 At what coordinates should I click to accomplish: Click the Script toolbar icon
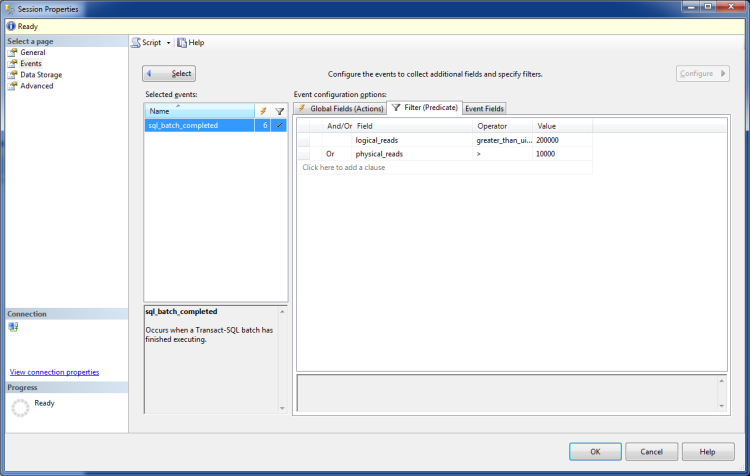click(136, 43)
